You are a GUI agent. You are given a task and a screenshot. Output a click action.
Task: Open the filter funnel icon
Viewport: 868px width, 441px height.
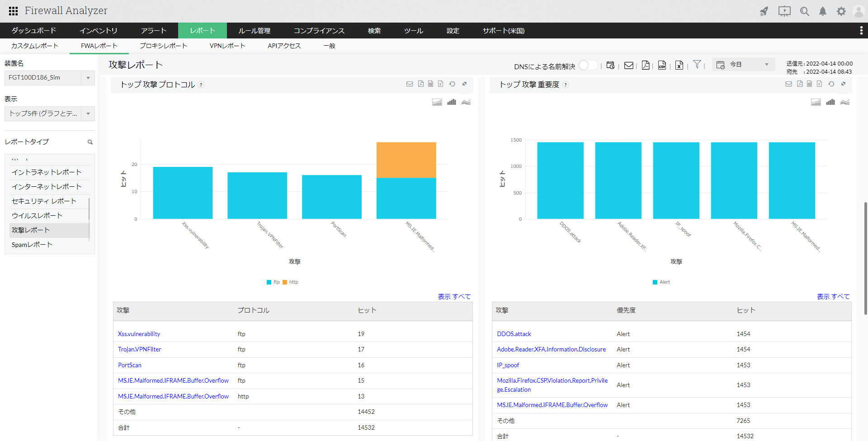click(x=697, y=65)
